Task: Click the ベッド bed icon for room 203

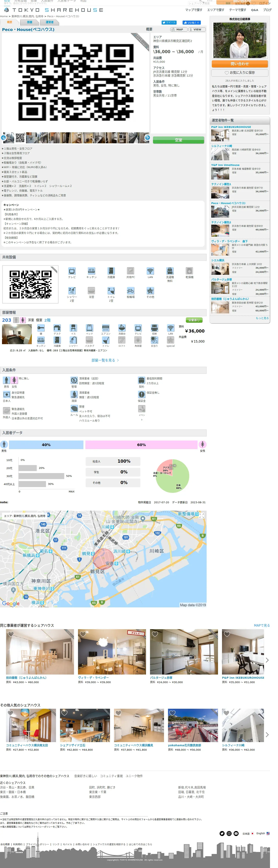Action: (x=89, y=328)
